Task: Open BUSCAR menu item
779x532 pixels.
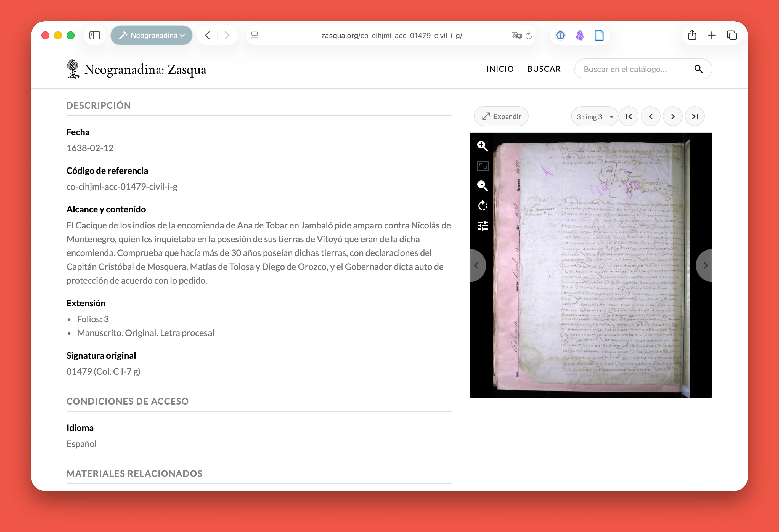Action: coord(544,69)
